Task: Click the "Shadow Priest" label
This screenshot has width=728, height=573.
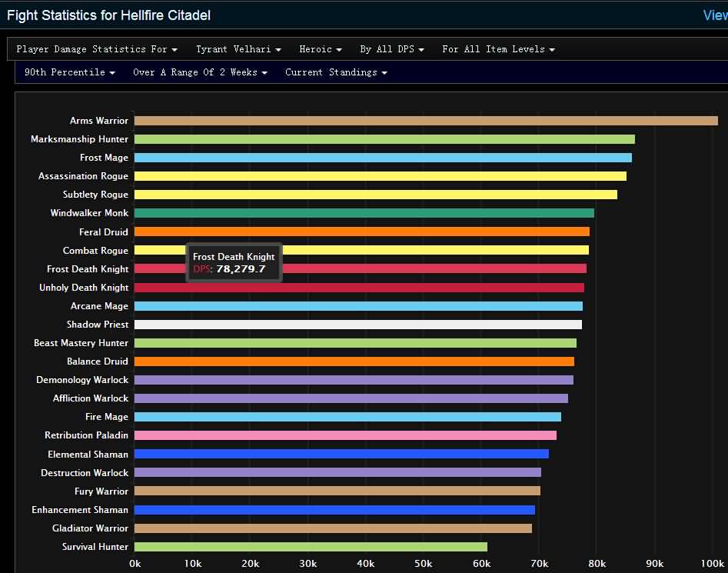Action: click(98, 325)
